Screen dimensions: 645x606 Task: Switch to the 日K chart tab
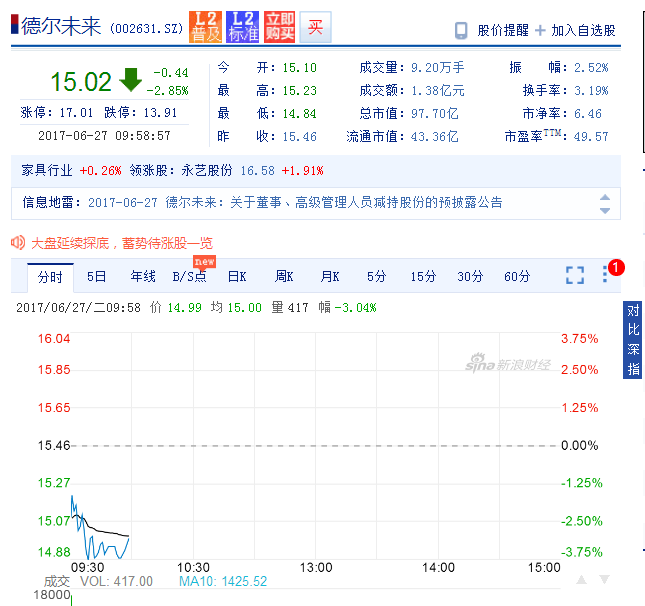[237, 276]
